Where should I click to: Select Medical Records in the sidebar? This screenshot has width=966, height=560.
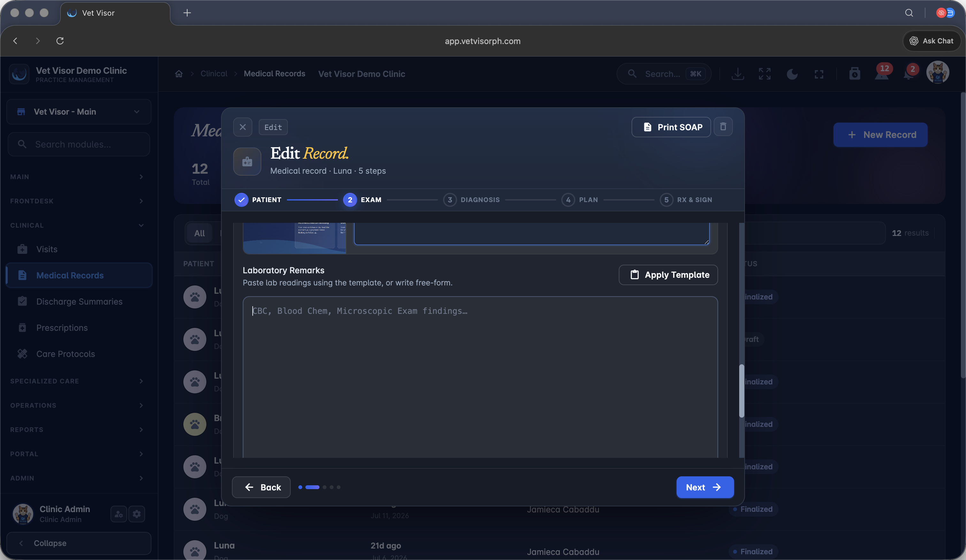click(x=79, y=276)
